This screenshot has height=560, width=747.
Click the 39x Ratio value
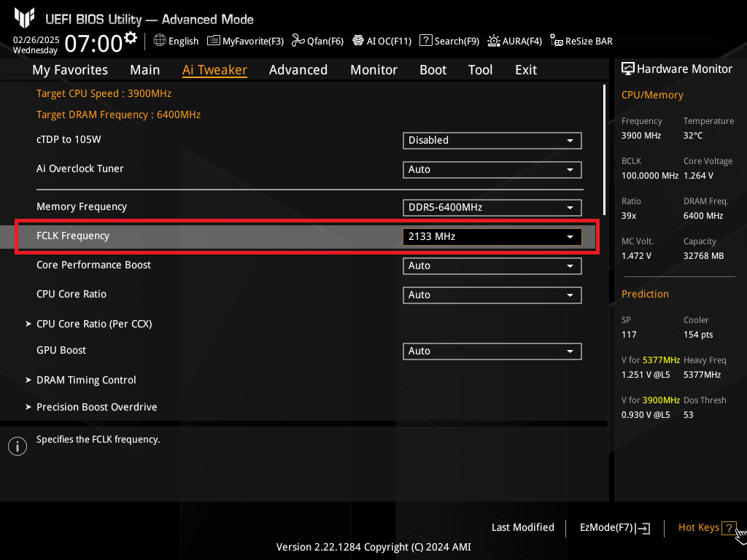(629, 216)
